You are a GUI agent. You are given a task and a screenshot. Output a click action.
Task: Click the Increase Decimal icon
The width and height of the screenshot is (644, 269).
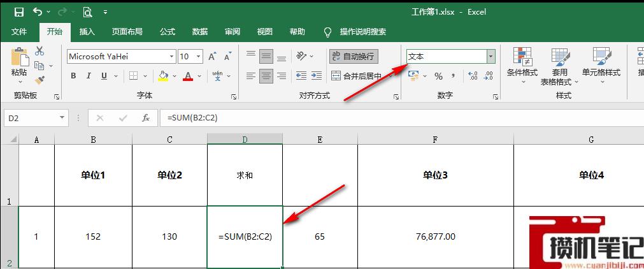click(473, 76)
